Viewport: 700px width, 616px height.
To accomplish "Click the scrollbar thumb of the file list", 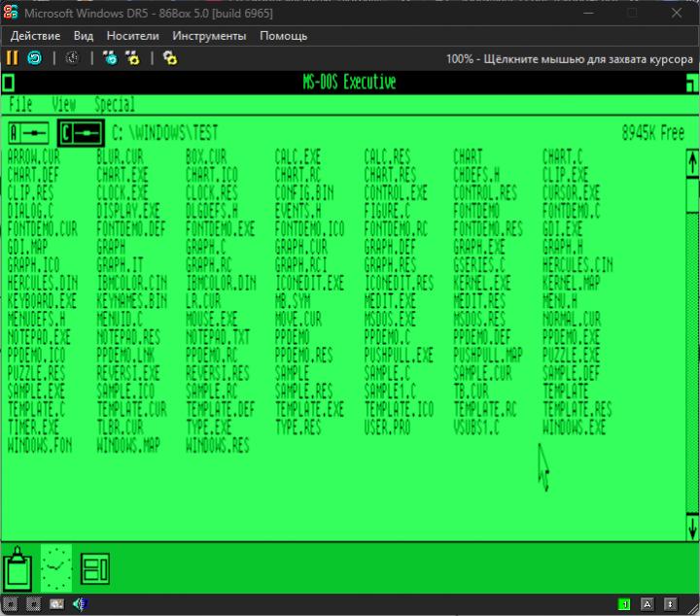I will pos(692,195).
